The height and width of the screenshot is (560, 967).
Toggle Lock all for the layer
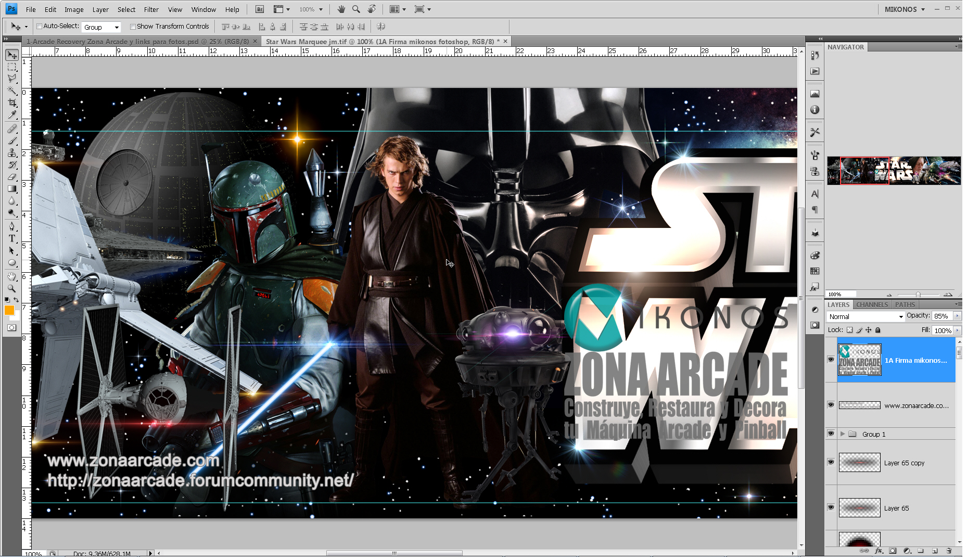click(878, 330)
